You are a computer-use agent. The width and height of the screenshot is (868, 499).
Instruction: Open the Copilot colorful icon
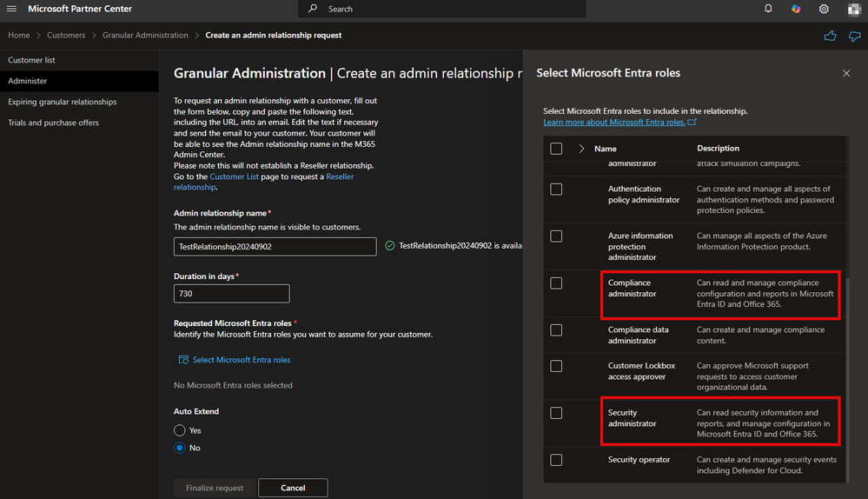click(796, 9)
